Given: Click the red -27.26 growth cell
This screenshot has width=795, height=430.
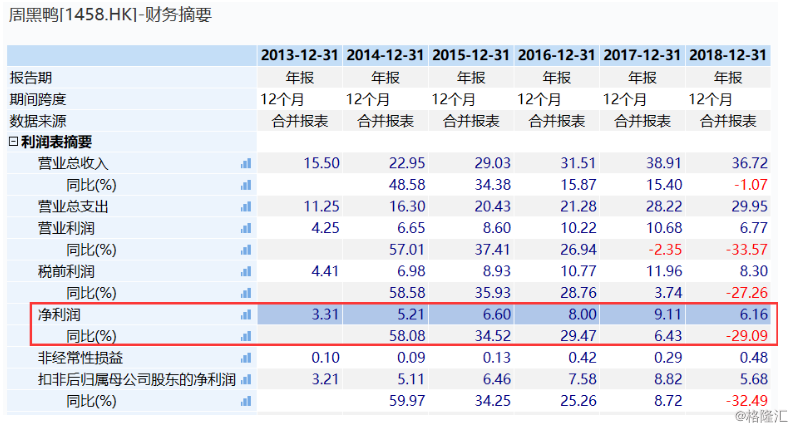Looking at the screenshot, I should point(747,293).
